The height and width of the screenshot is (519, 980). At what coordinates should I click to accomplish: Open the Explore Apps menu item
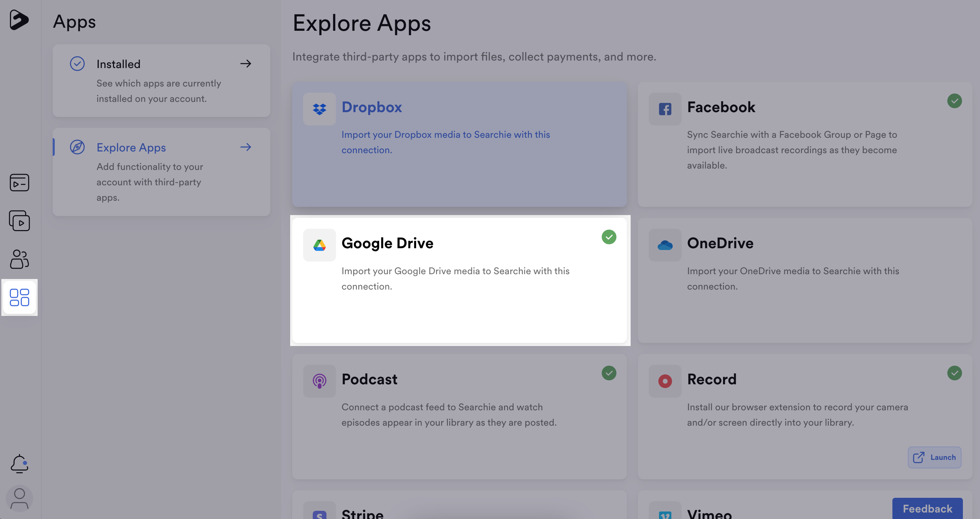(x=162, y=172)
